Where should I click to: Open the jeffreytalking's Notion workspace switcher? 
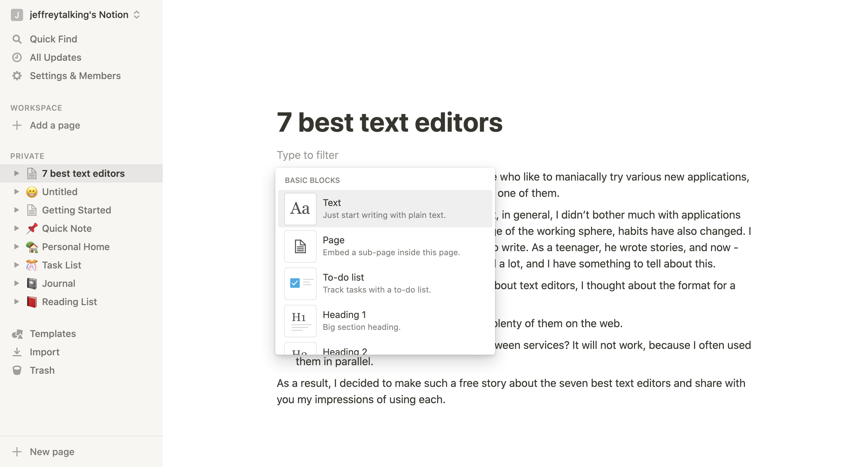(x=79, y=15)
